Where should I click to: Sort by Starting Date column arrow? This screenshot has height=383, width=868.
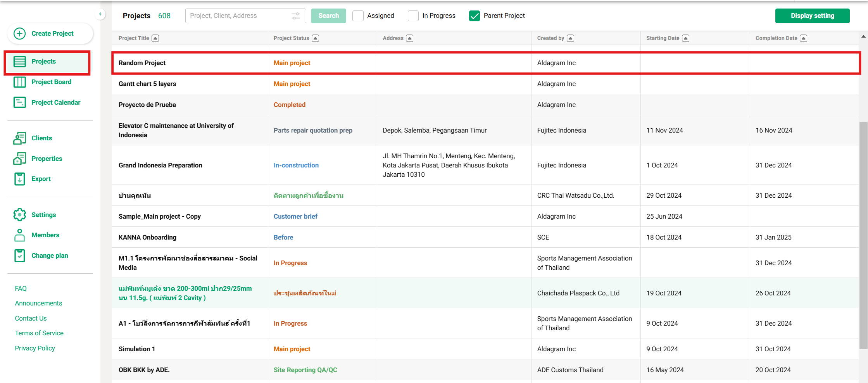click(x=686, y=38)
